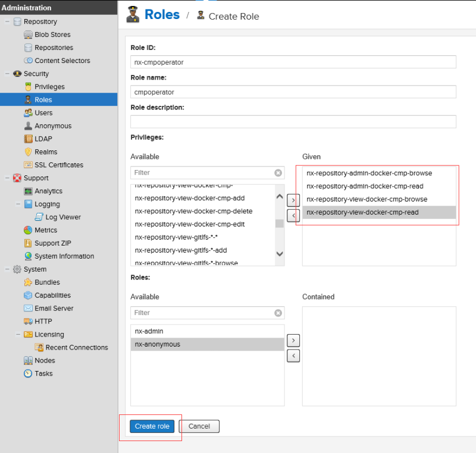Clear the privileges filter with the X icon
Image resolution: width=476 pixels, height=453 pixels.
(278, 173)
